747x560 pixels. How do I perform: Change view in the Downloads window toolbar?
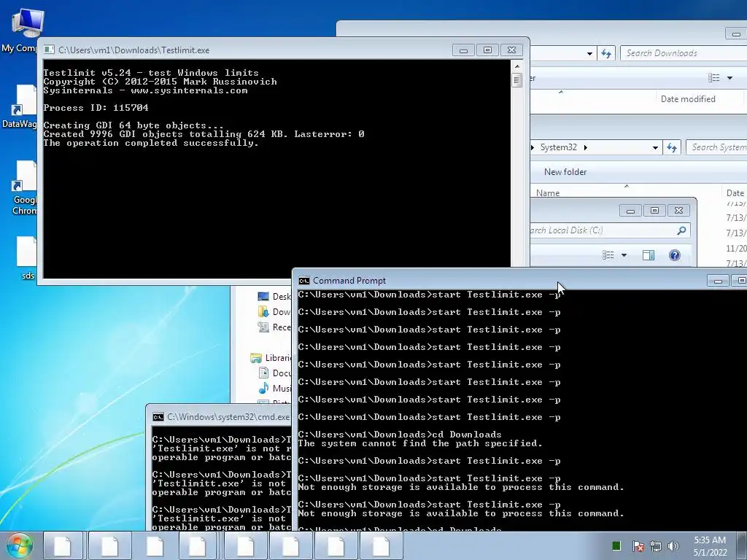(x=713, y=77)
